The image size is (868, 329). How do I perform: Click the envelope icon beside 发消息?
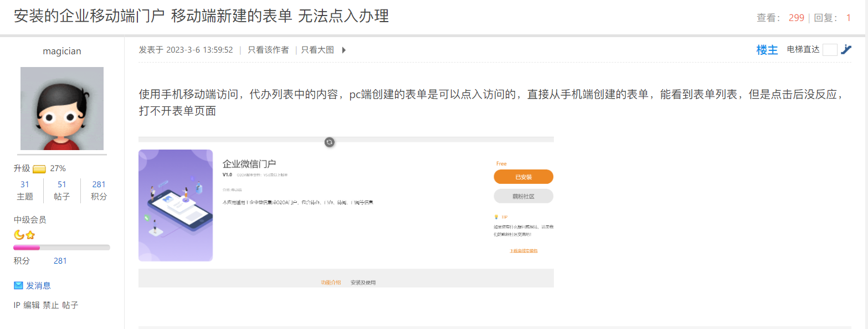(x=18, y=286)
